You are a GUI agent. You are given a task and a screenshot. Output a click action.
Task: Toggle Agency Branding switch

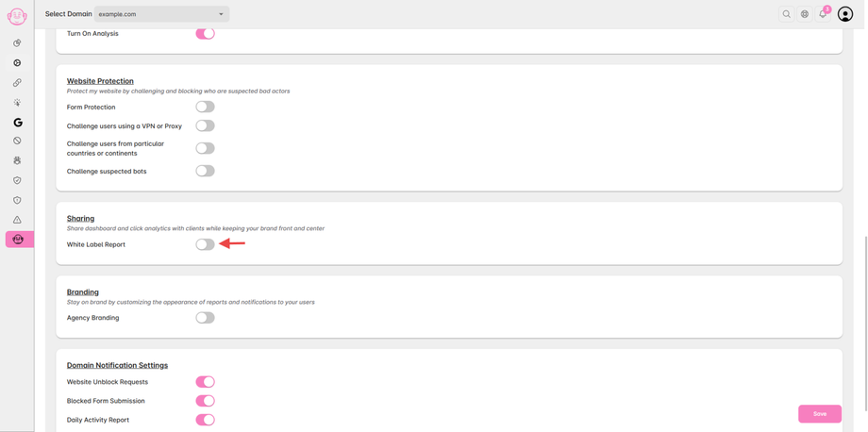click(205, 318)
